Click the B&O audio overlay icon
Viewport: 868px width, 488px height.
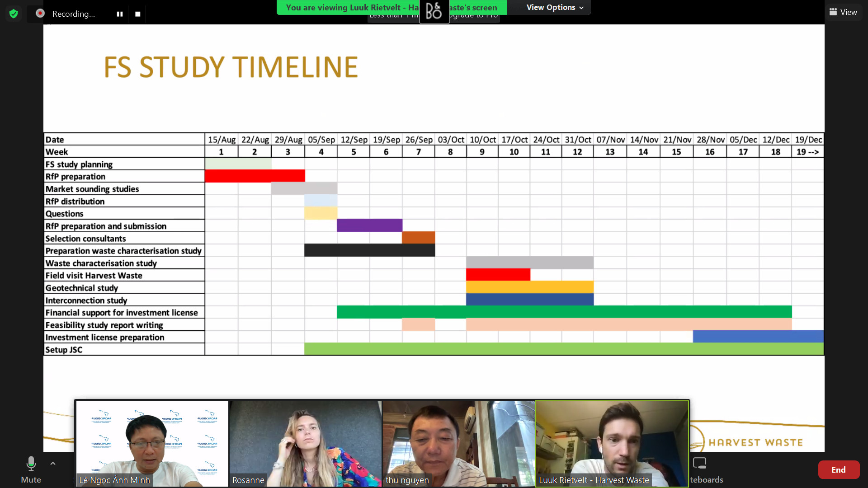click(x=434, y=12)
